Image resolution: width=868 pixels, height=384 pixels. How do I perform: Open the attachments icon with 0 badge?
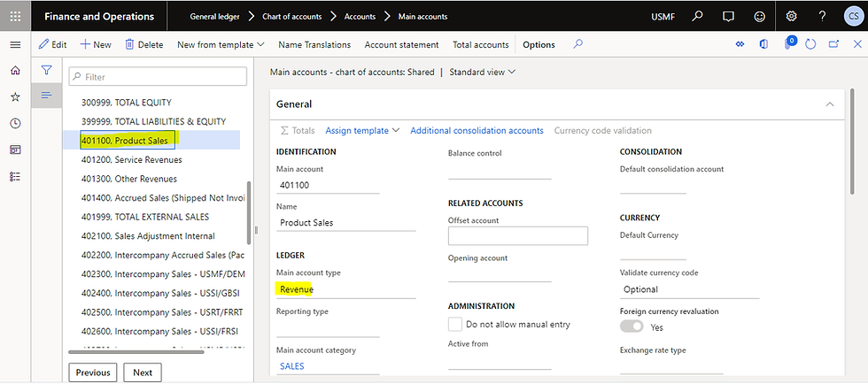(x=789, y=43)
